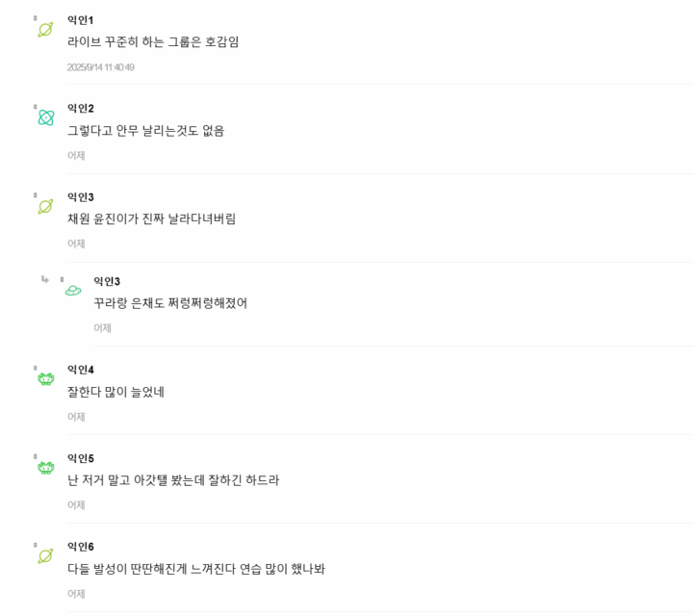Image resolution: width=693 pixels, height=616 pixels.
Task: Click the 어제 timestamp under 익인6's comment
Action: 76,594
